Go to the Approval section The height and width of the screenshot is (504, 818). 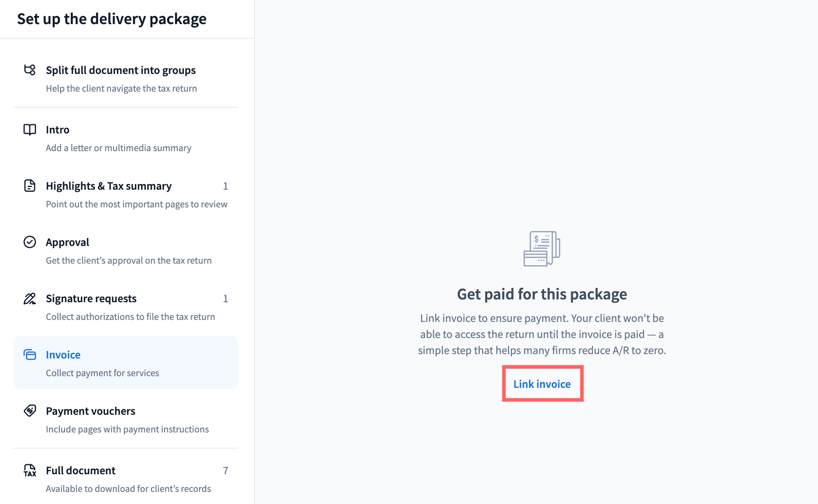126,251
